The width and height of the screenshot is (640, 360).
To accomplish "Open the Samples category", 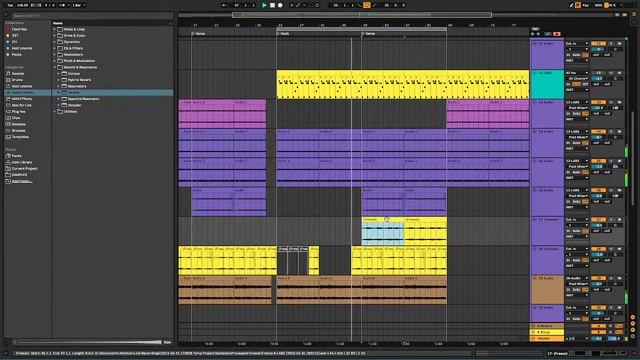I will 18,124.
